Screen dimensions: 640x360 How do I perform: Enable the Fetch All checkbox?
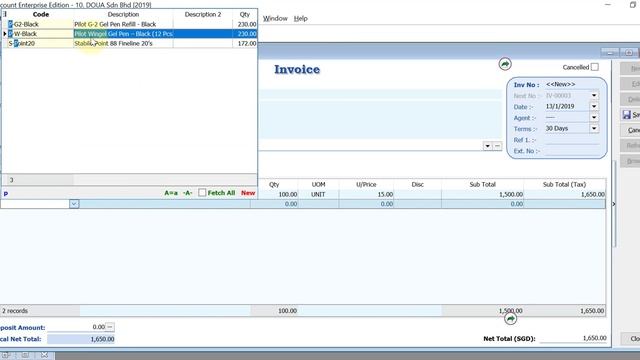click(x=202, y=193)
